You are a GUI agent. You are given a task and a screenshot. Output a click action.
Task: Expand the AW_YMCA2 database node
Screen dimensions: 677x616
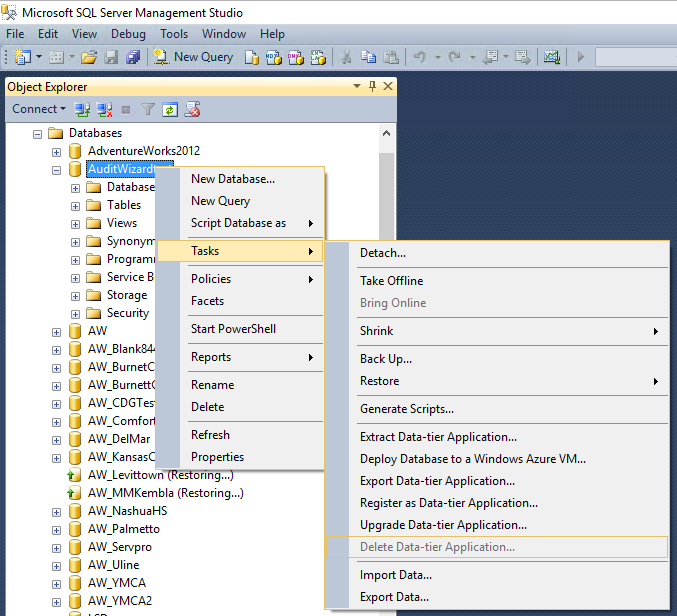coord(56,602)
